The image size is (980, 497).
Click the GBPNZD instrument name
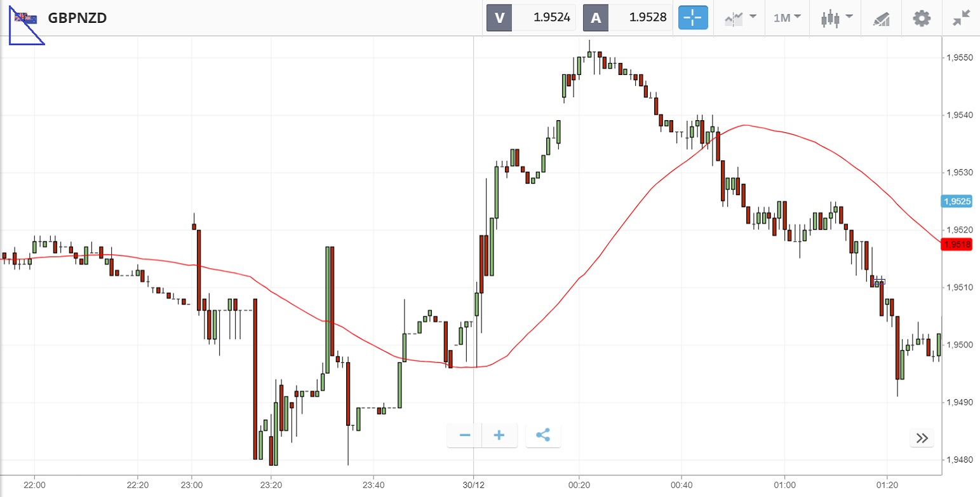[x=77, y=18]
